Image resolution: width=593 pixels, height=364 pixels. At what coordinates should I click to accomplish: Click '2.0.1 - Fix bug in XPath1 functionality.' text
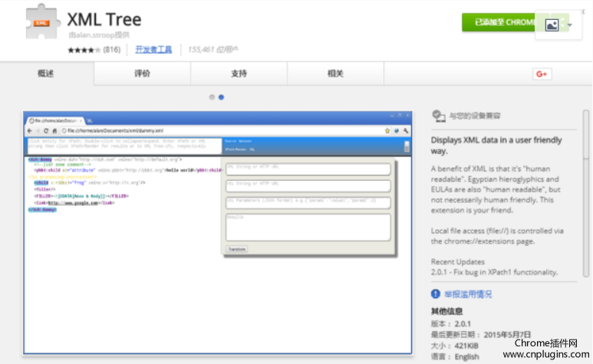tap(494, 272)
